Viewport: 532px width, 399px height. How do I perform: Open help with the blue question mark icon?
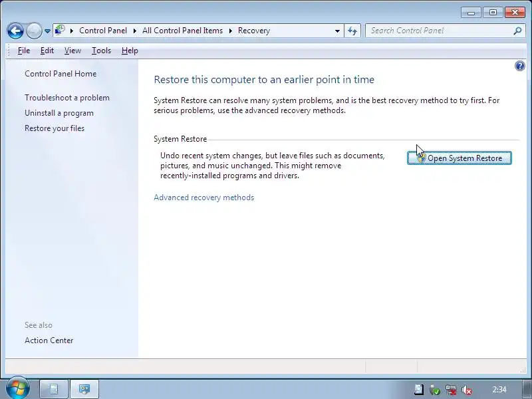click(x=519, y=66)
